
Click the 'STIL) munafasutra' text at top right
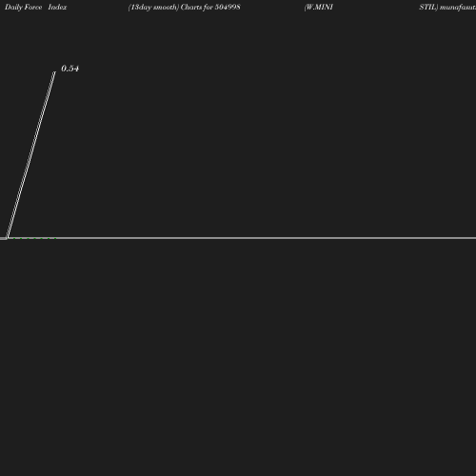point(447,8)
